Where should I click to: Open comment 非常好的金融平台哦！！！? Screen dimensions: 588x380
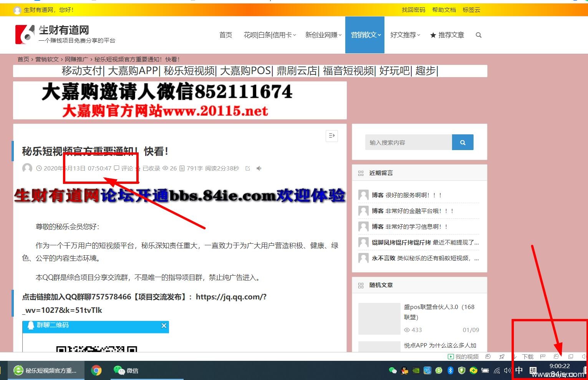point(420,211)
